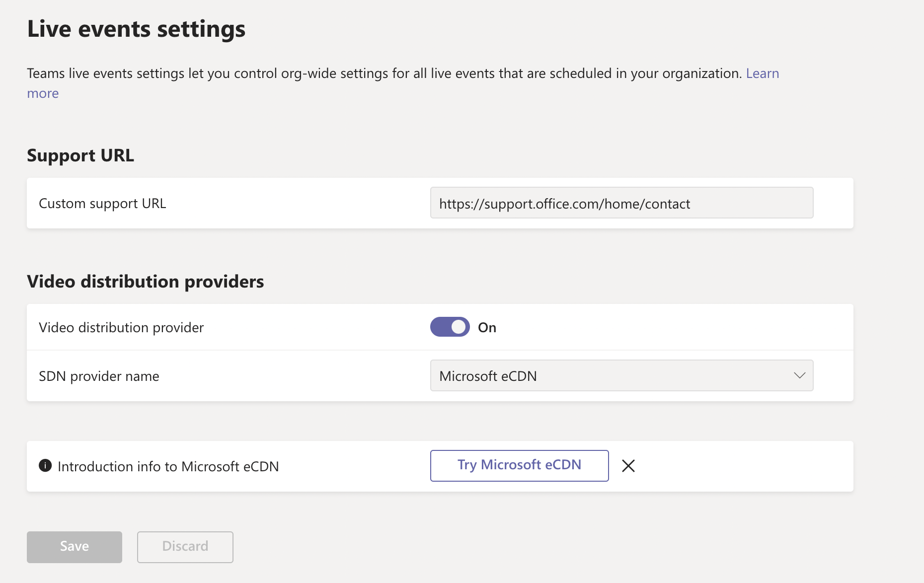
Task: Select the Support URL section title
Action: 80,155
